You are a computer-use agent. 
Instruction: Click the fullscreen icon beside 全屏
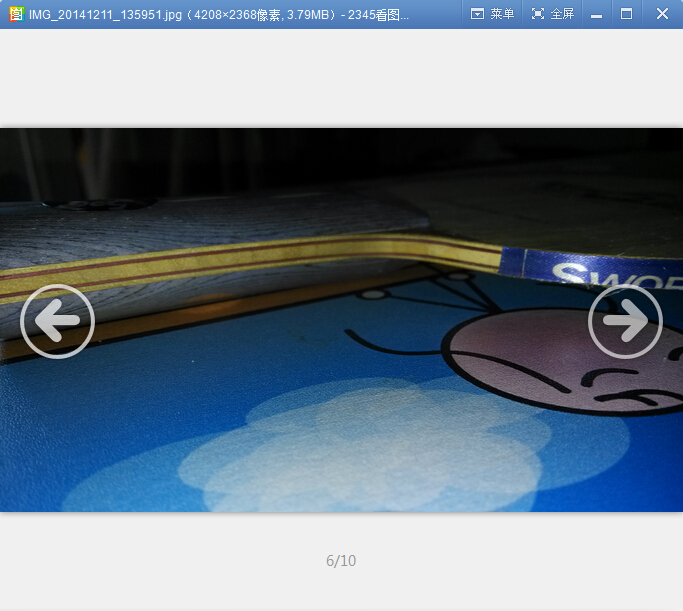coord(538,14)
